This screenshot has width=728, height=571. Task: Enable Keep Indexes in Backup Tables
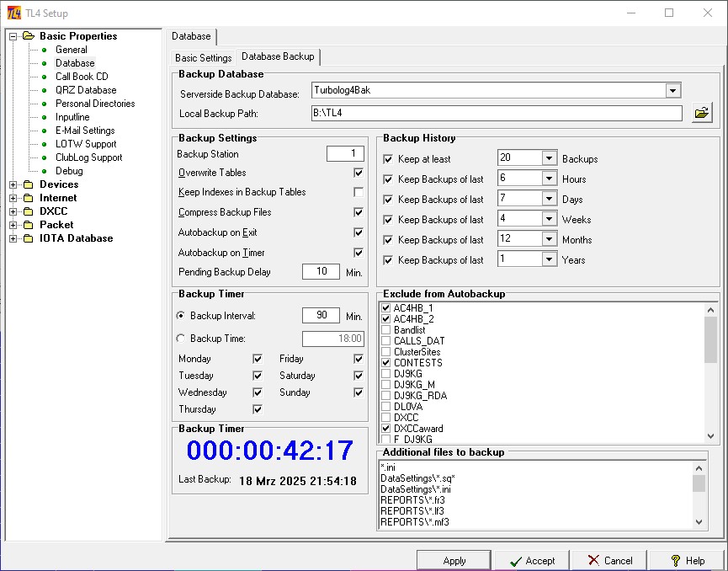coord(359,192)
